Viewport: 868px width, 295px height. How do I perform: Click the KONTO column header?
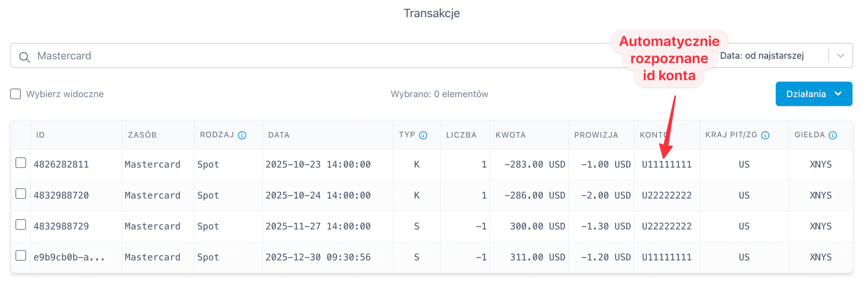point(652,135)
